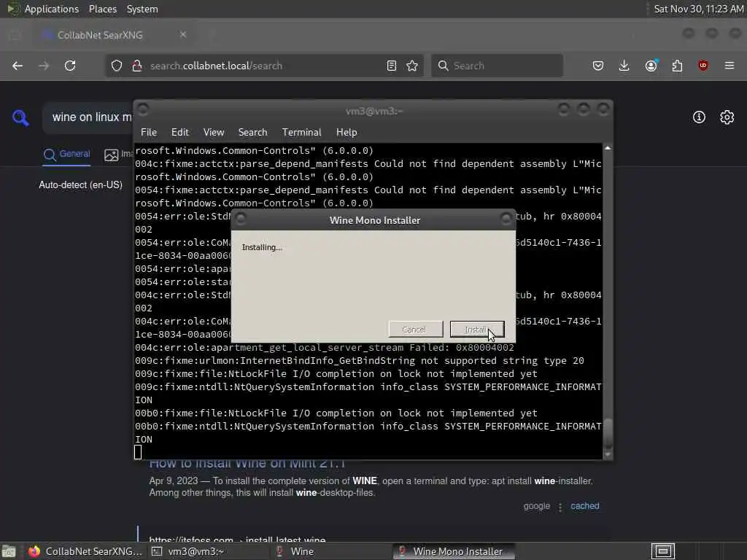Open the SearXNG info icon
Screen dimensions: 747x560
(699, 117)
